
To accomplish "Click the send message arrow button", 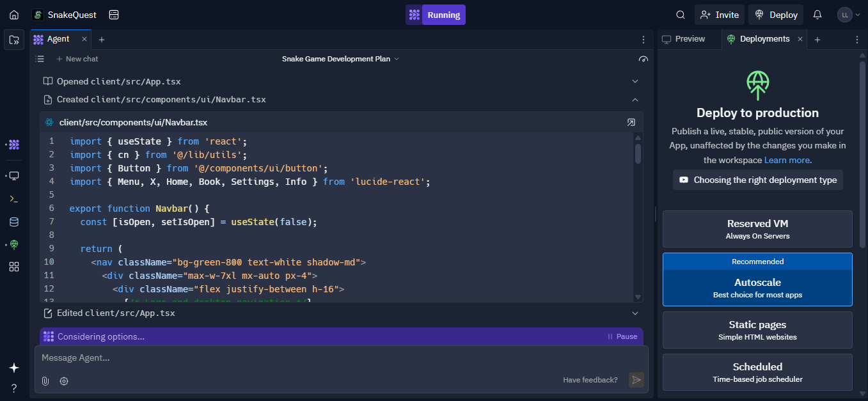I will 636,380.
